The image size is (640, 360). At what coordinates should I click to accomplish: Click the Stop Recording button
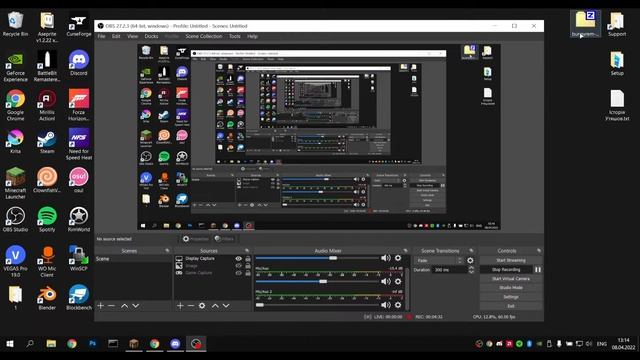pyautogui.click(x=506, y=269)
